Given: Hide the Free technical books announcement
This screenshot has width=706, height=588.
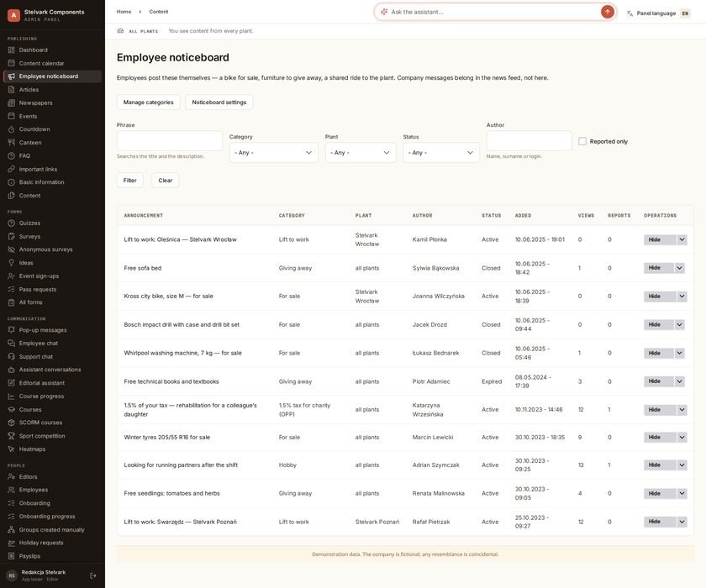Looking at the screenshot, I should [659, 381].
